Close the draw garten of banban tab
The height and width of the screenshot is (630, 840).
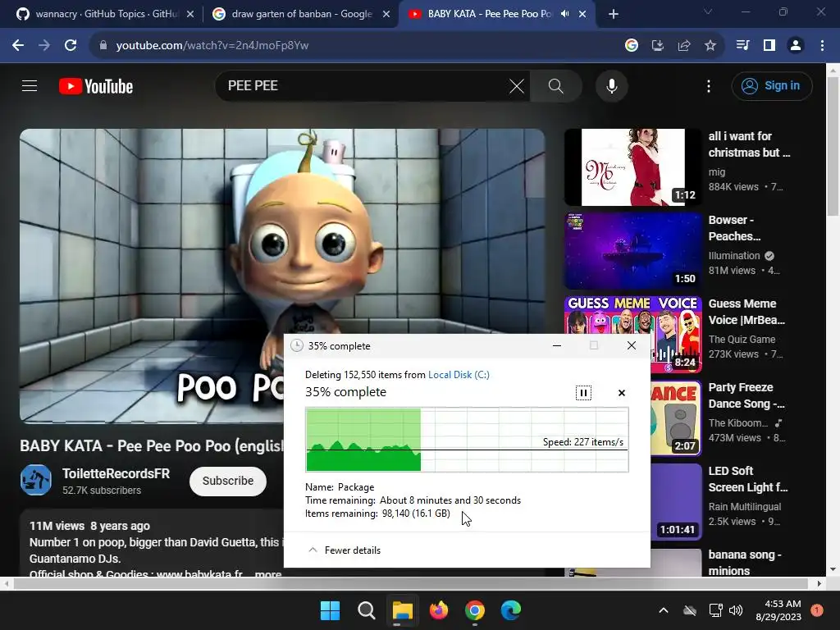[x=386, y=15]
